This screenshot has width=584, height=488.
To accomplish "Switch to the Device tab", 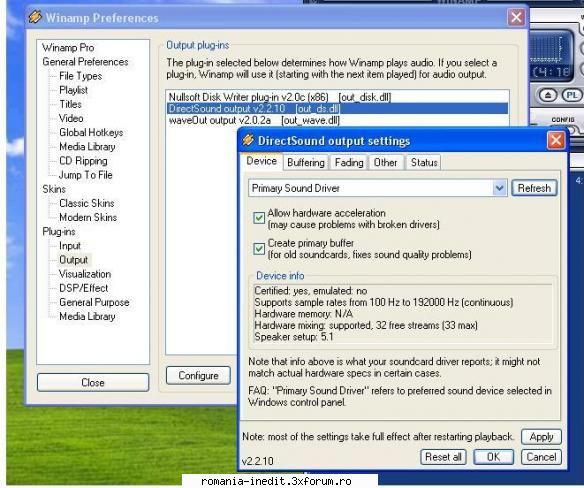I will pyautogui.click(x=261, y=161).
